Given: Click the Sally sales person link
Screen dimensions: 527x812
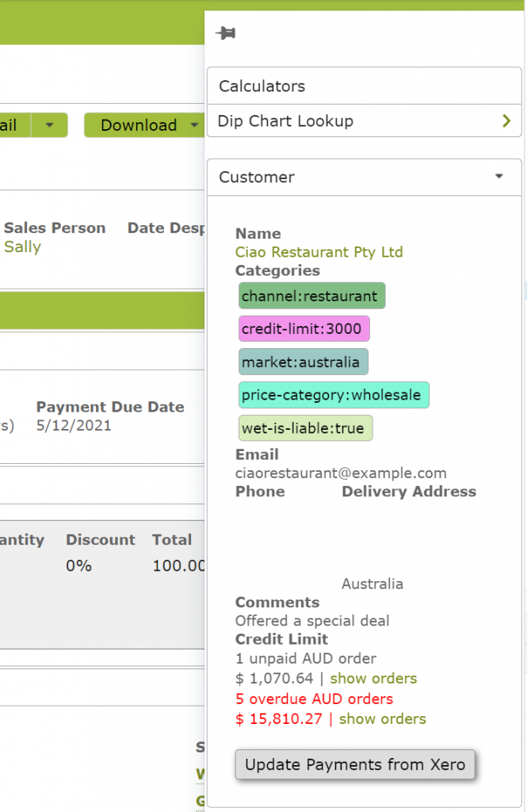Looking at the screenshot, I should (x=22, y=247).
